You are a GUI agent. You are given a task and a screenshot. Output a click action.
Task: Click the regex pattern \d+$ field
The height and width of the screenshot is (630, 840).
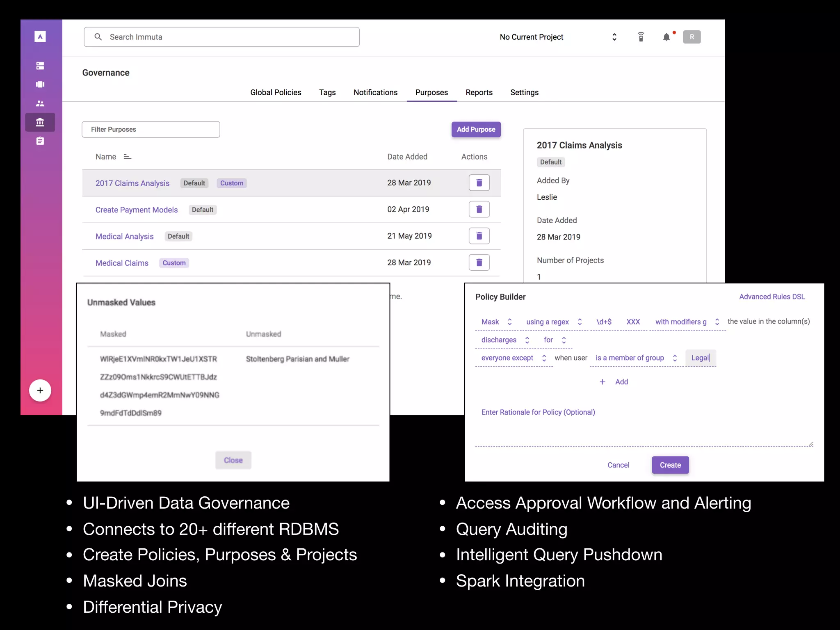tap(604, 322)
